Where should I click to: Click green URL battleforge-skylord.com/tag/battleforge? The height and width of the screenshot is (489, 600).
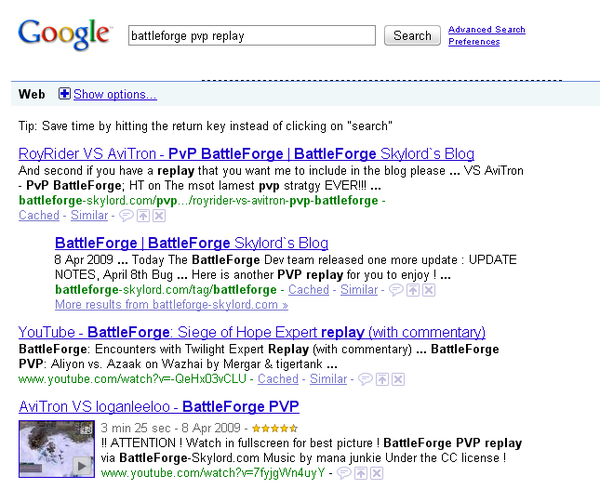click(166, 290)
